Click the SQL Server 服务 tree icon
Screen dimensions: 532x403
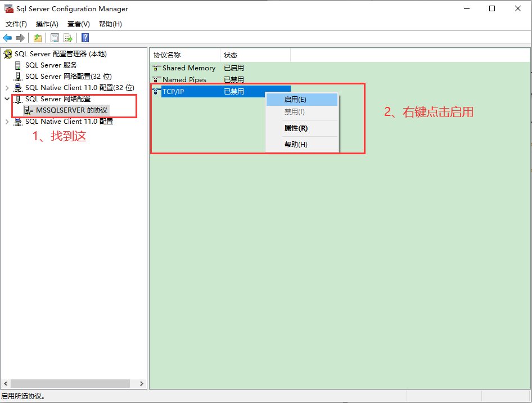(x=17, y=65)
